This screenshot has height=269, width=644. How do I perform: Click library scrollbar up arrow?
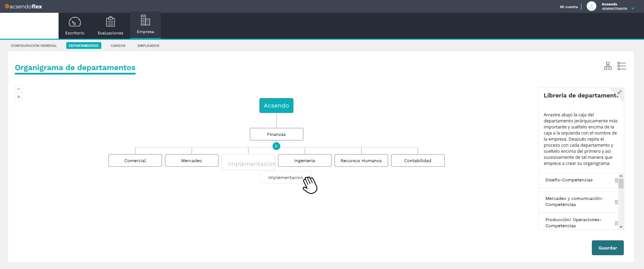click(x=621, y=176)
